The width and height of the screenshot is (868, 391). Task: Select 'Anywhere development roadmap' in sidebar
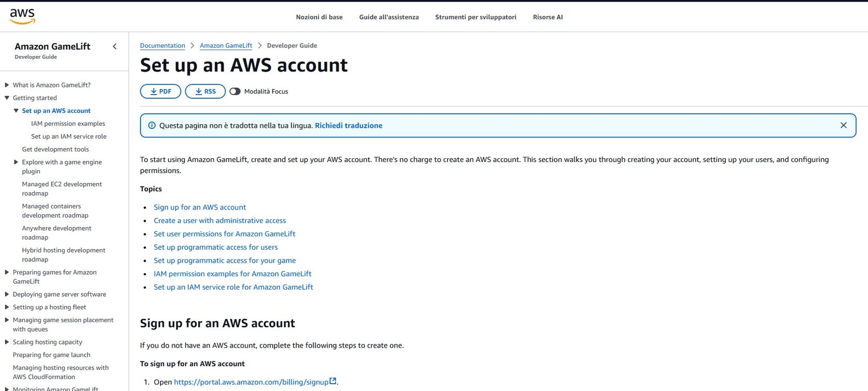(57, 233)
